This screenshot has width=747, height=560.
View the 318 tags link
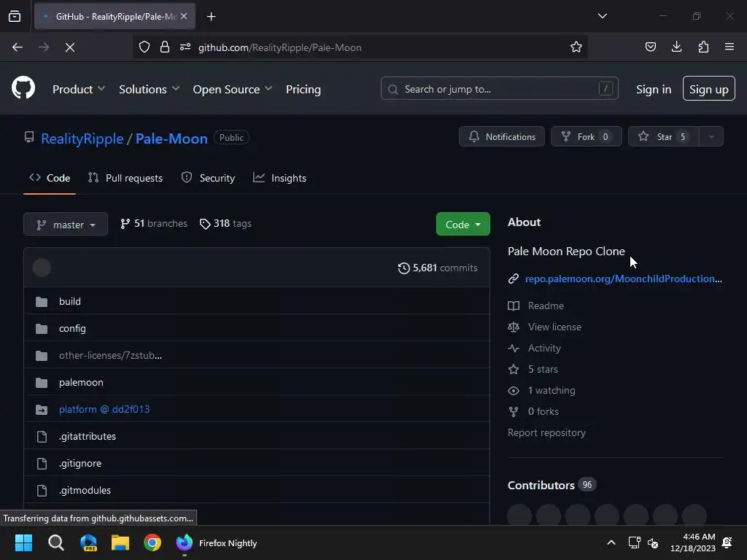[225, 224]
